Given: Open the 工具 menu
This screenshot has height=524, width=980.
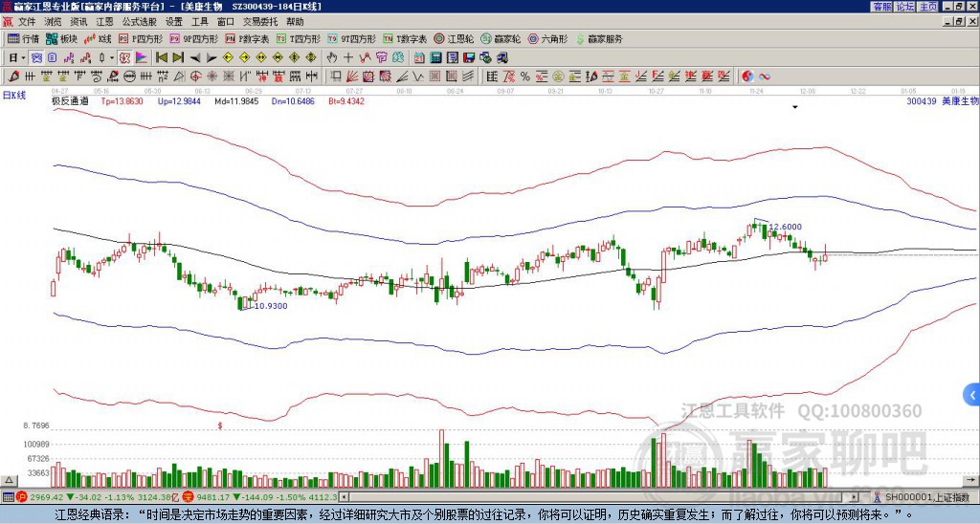Looking at the screenshot, I should click(x=200, y=22).
